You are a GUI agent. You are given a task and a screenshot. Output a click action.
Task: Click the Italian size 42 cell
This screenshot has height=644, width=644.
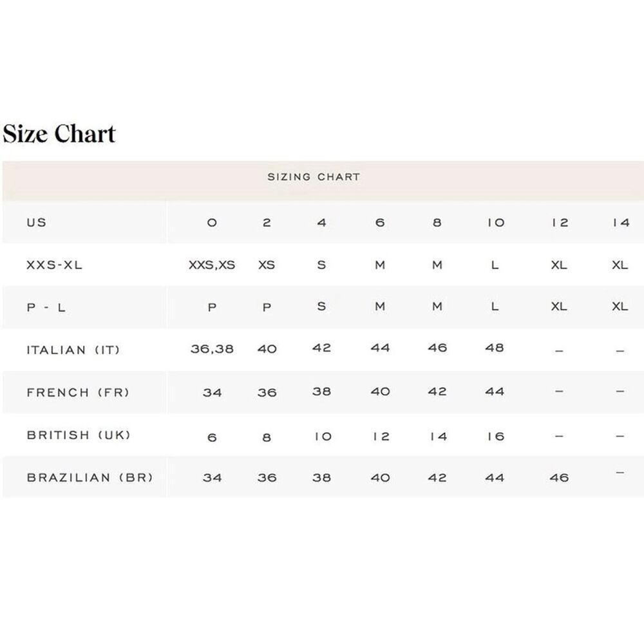[321, 348]
